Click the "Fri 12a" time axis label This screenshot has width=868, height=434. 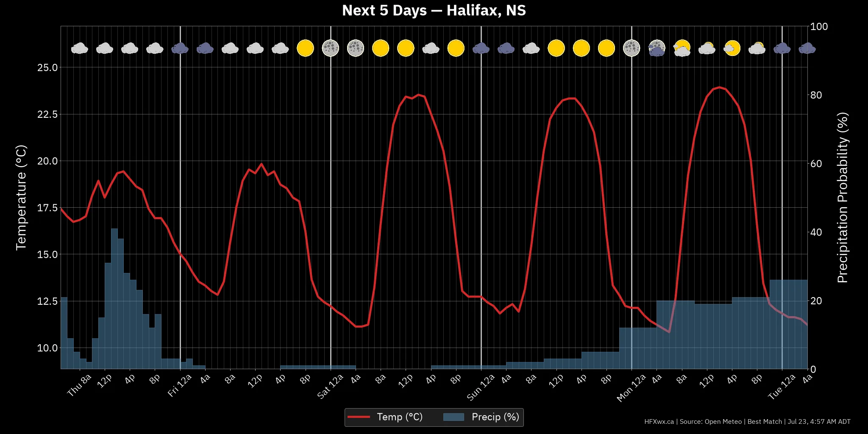click(179, 386)
